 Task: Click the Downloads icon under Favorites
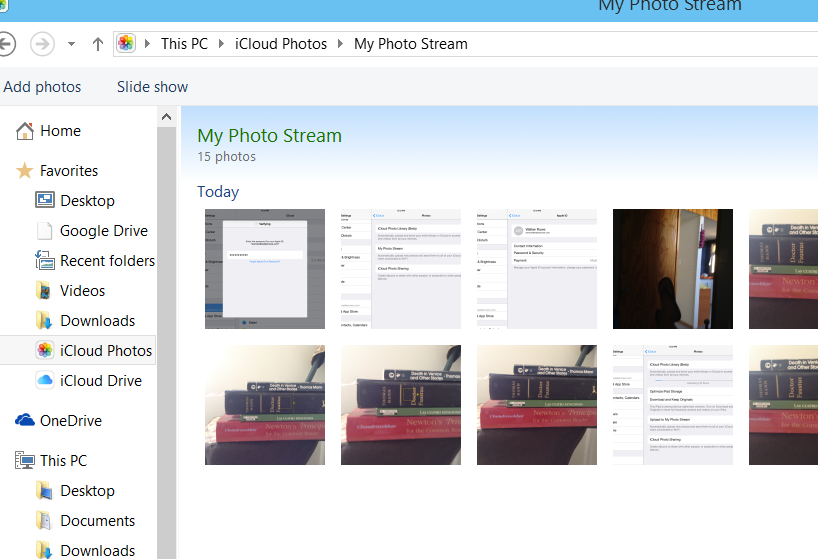click(x=44, y=320)
